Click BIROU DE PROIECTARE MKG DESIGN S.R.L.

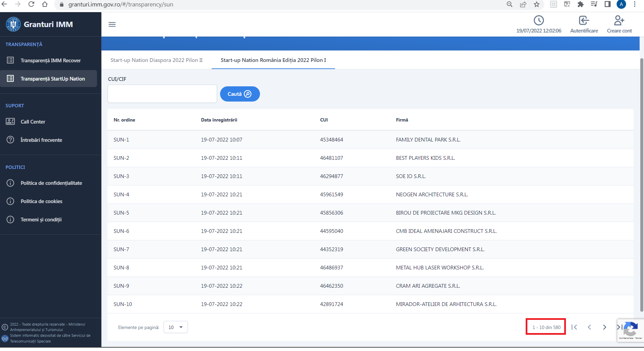[x=446, y=213]
